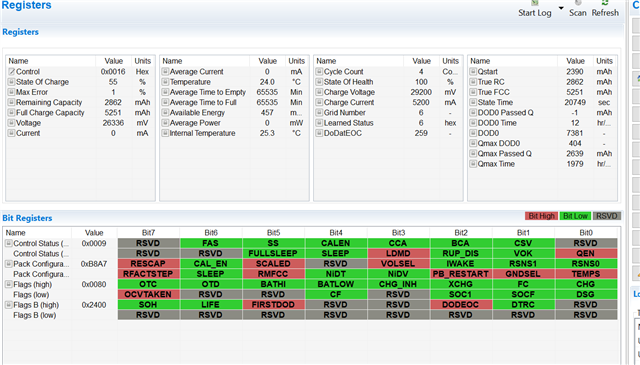This screenshot has height=365, width=640.
Task: Expand the Flags (high) bit register row
Action: pos(9,284)
